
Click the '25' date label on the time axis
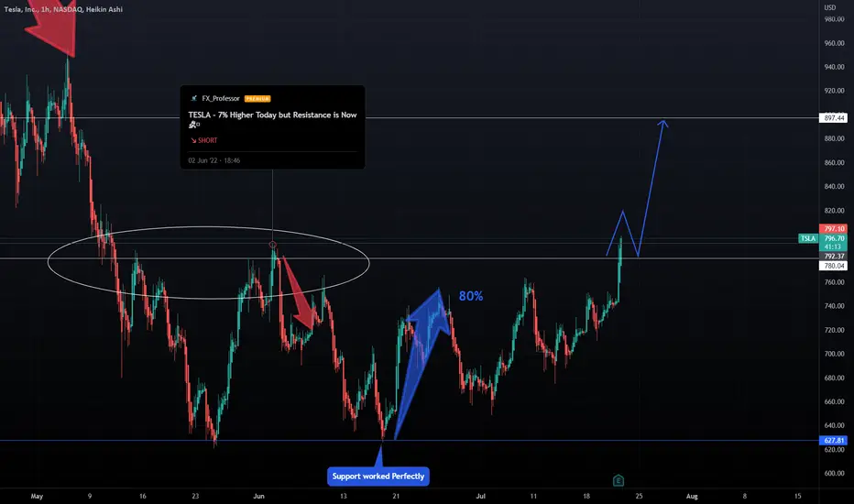pos(639,496)
